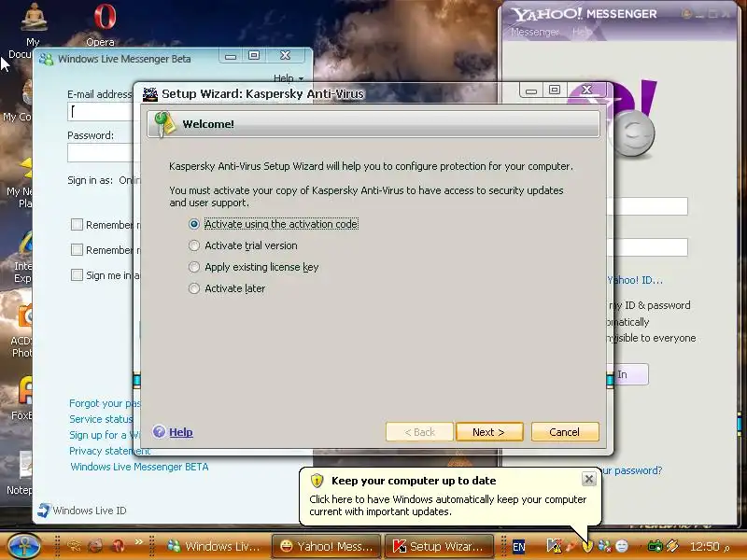
Task: Click the E-mail address field in Live Messenger
Action: point(101,111)
